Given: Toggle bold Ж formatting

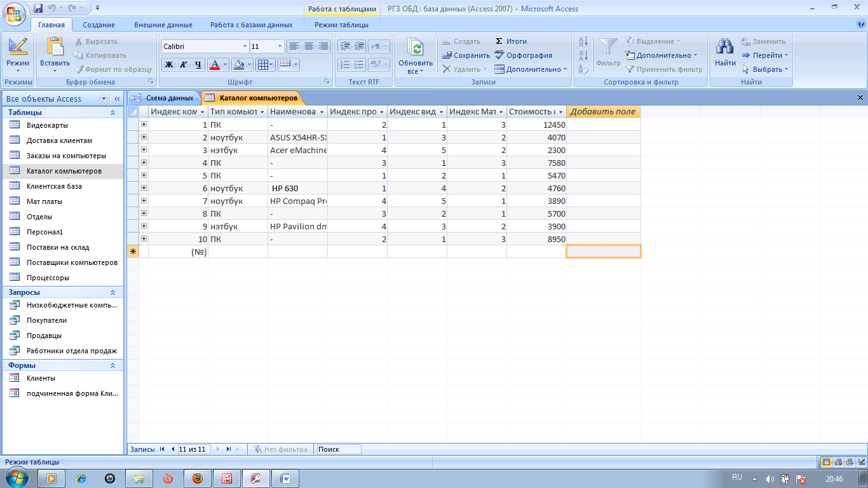Looking at the screenshot, I should click(x=169, y=64).
